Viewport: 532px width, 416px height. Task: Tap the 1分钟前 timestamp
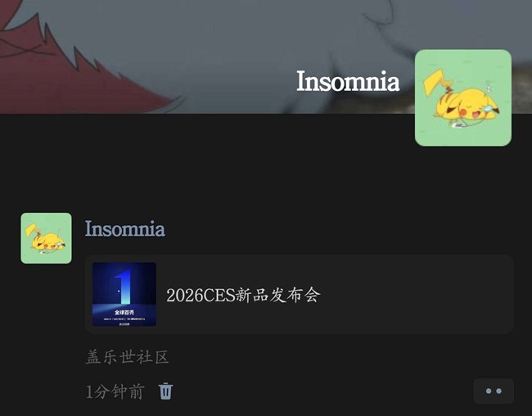(x=115, y=391)
